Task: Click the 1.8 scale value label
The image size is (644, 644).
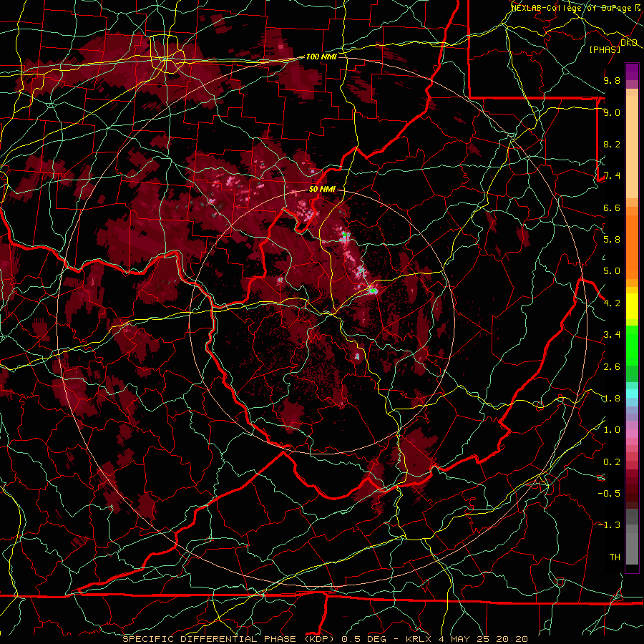Action: pyautogui.click(x=612, y=399)
